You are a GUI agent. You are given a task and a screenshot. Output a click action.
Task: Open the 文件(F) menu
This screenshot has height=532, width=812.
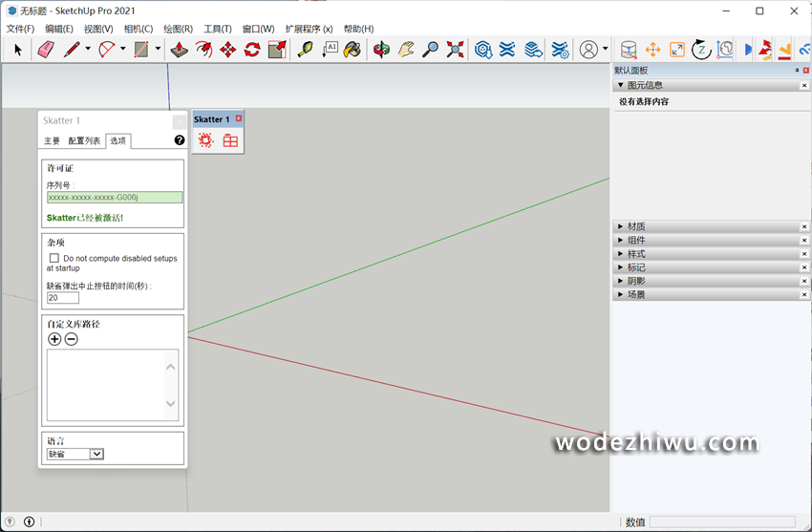pyautogui.click(x=20, y=29)
